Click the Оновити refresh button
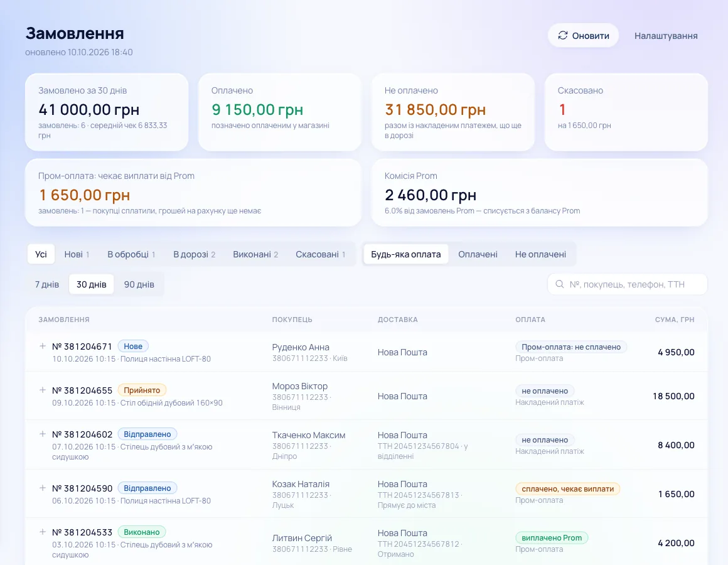The height and width of the screenshot is (565, 728). coord(583,36)
